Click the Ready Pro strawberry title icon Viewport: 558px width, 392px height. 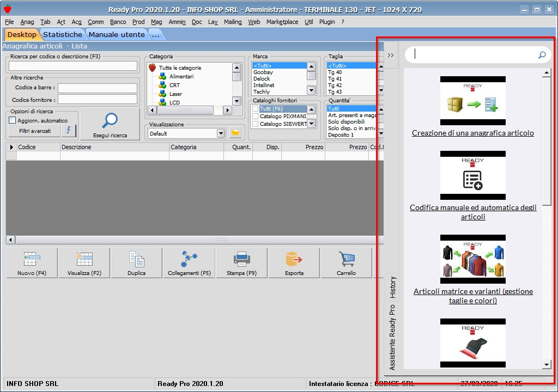8,9
